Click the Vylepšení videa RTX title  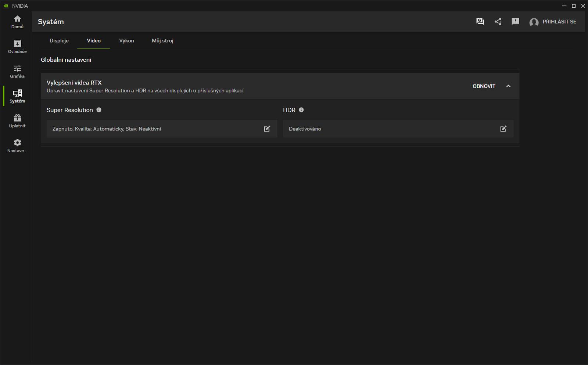74,83
